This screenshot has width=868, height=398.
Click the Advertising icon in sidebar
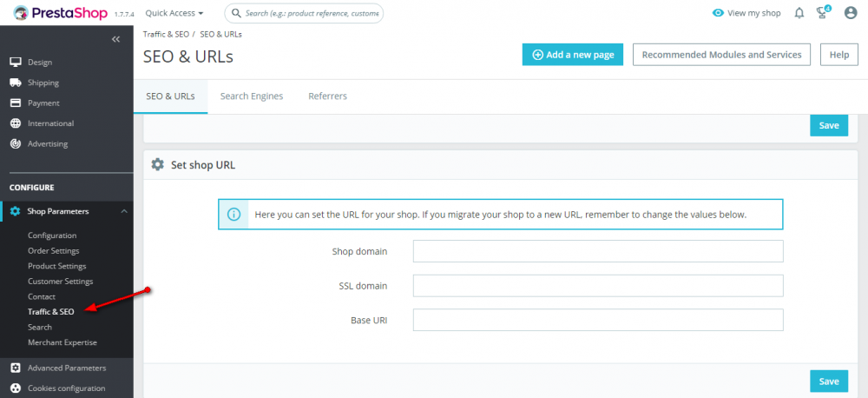click(15, 143)
